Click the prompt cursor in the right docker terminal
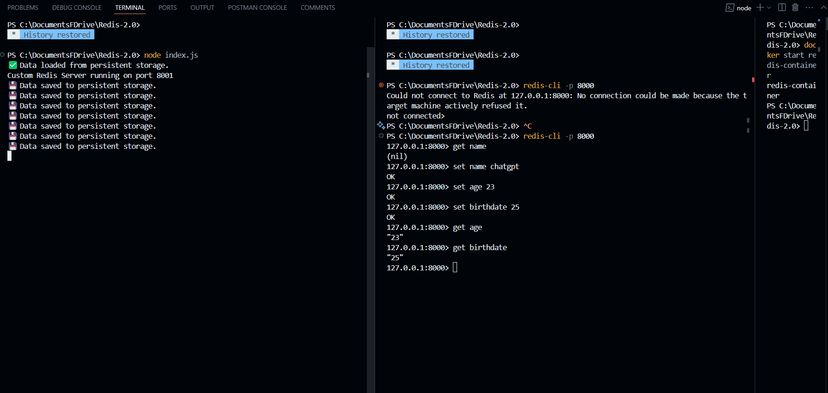 tap(806, 126)
